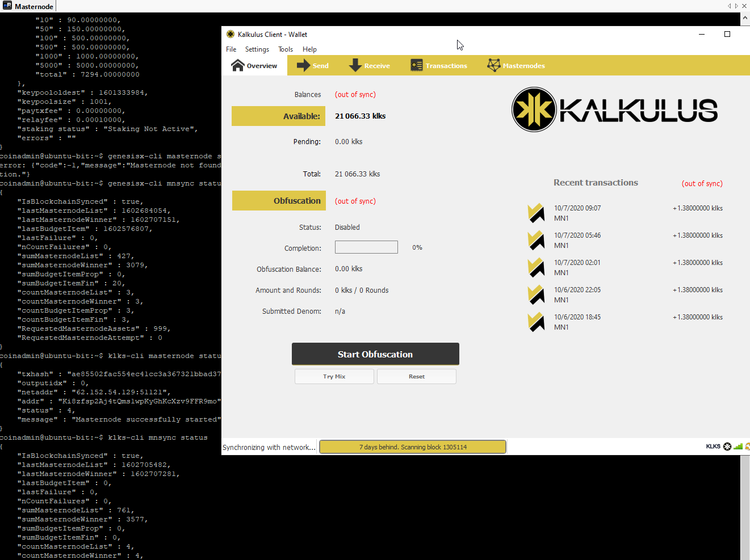This screenshot has width=750, height=560.
Task: Open the Masternodes tab
Action: (516, 66)
